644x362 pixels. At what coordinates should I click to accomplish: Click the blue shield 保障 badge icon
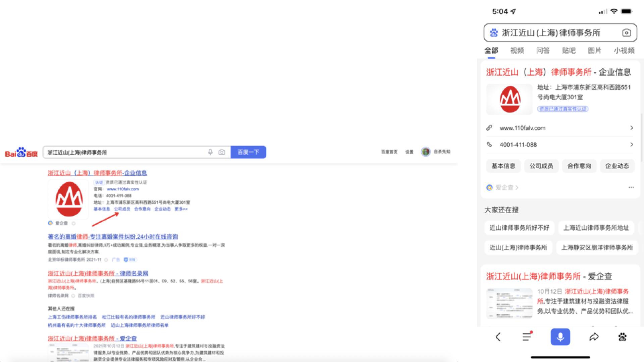tap(126, 260)
